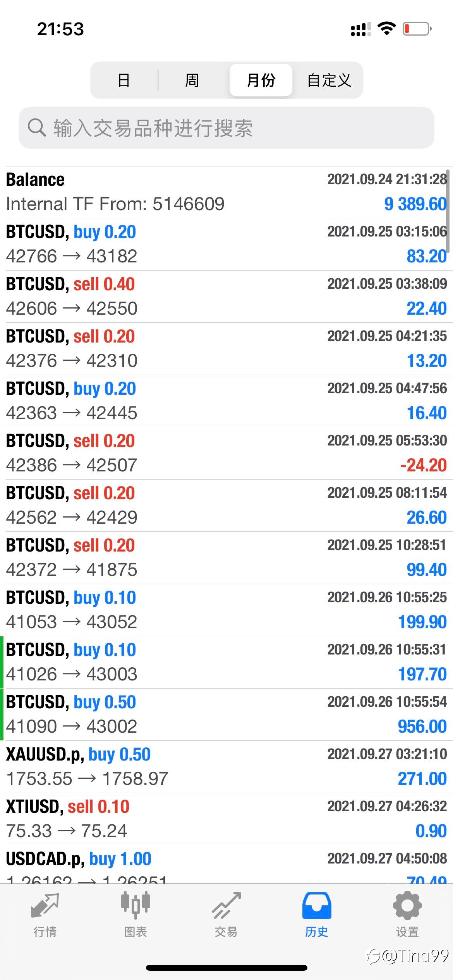Switch period filter to 周

[x=192, y=80]
